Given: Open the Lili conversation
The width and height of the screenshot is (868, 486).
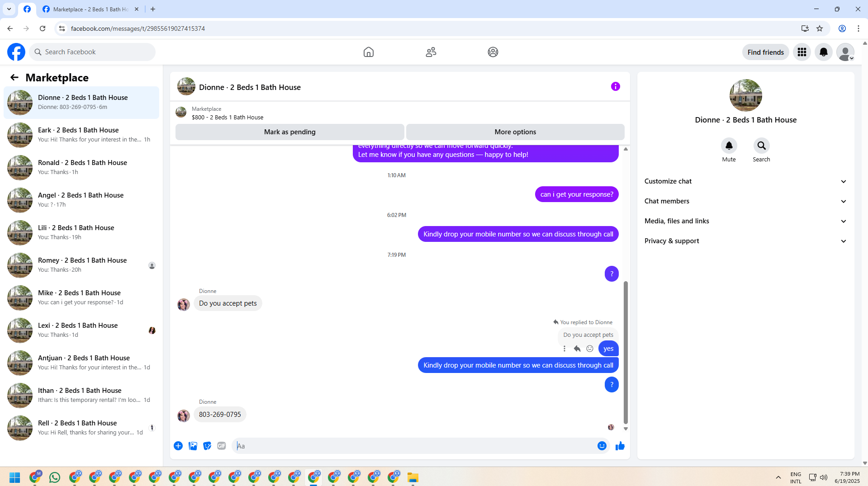Looking at the screenshot, I should click(81, 233).
